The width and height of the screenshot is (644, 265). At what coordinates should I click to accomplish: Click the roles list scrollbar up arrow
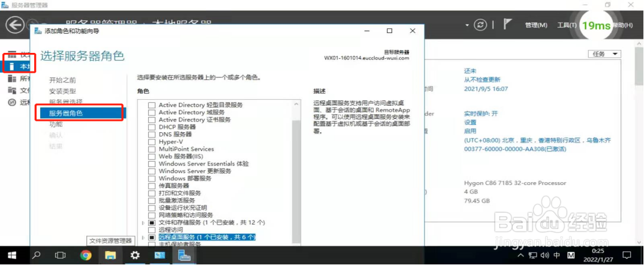(x=296, y=104)
